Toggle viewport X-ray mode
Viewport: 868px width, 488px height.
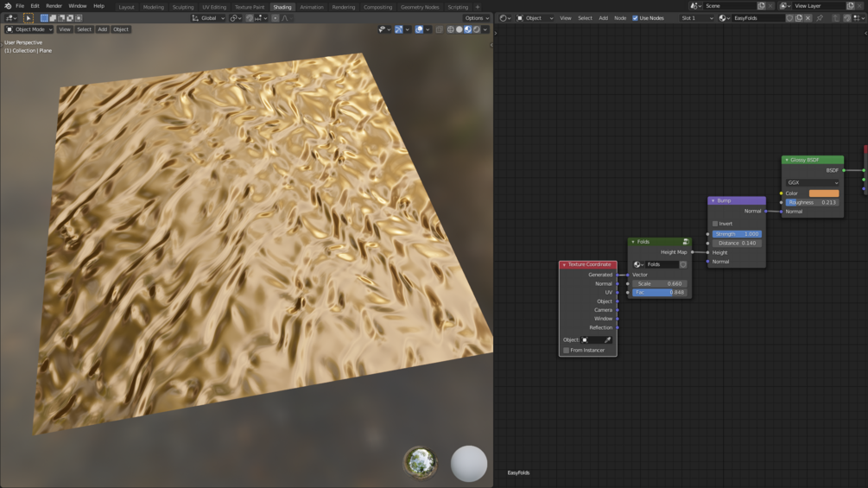point(439,29)
